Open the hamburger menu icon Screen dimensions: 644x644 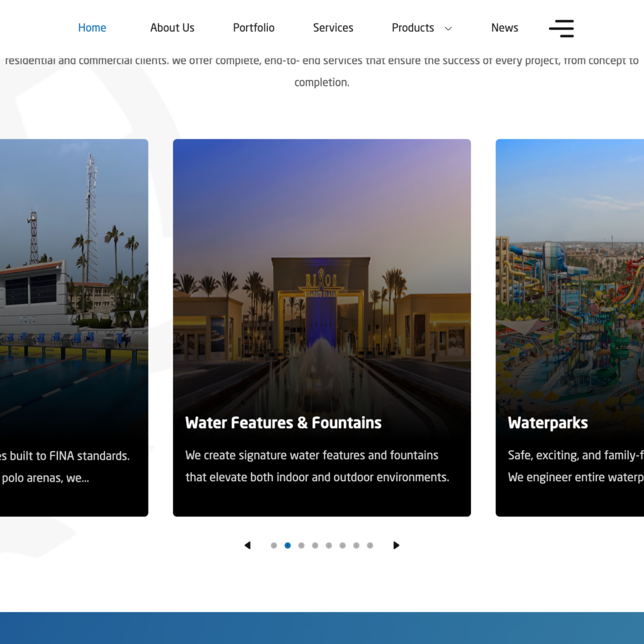[561, 28]
